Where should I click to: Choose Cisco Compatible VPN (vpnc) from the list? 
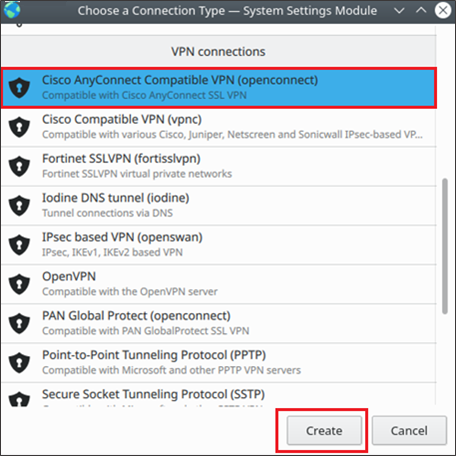pyautogui.click(x=219, y=127)
